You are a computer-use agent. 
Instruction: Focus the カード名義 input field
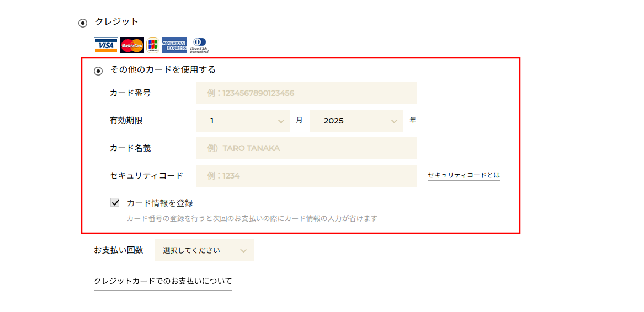click(x=307, y=148)
